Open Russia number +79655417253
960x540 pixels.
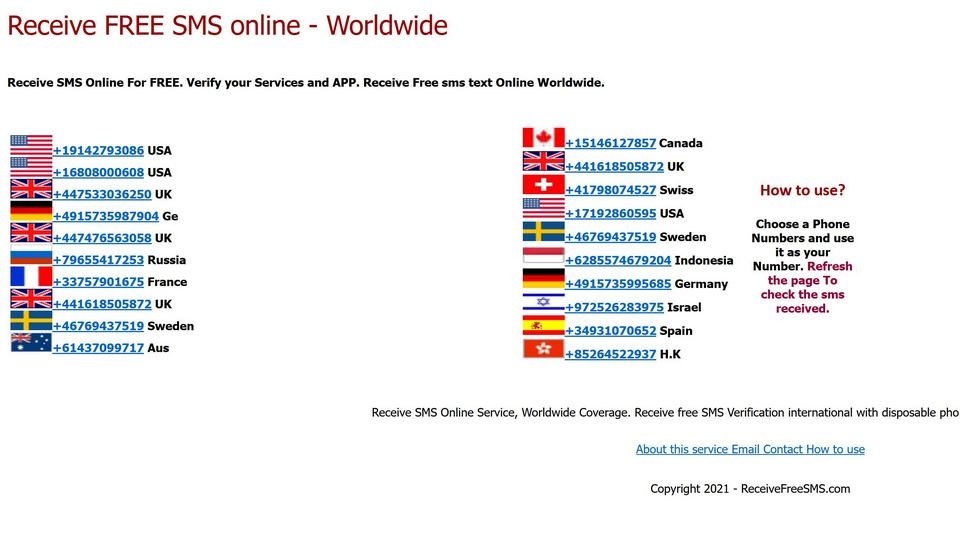tap(99, 260)
